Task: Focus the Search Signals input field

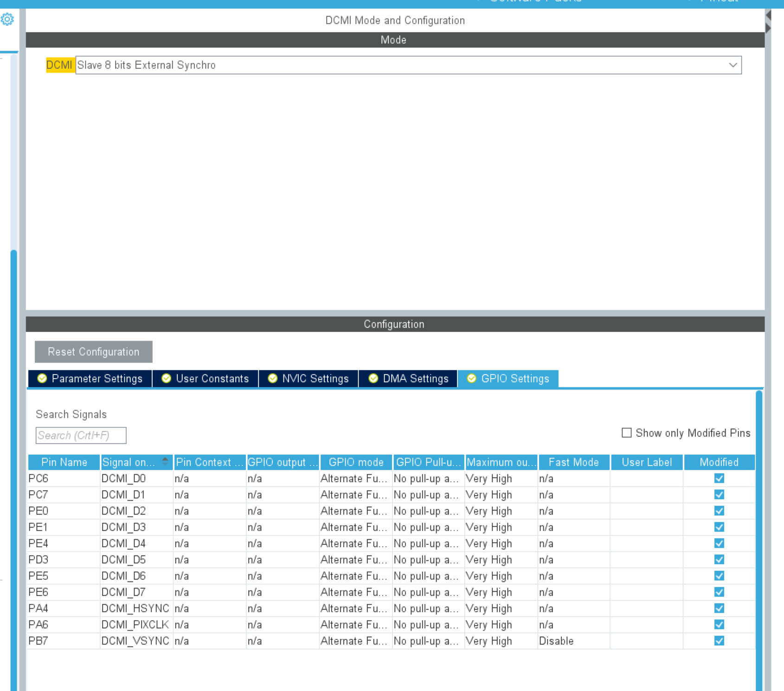Action: coord(81,435)
